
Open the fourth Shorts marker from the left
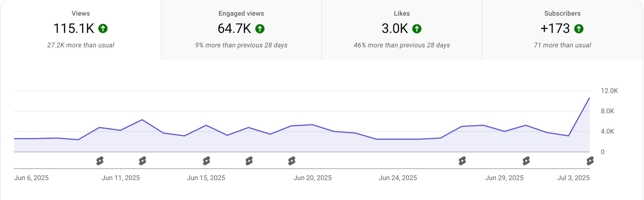point(249,161)
